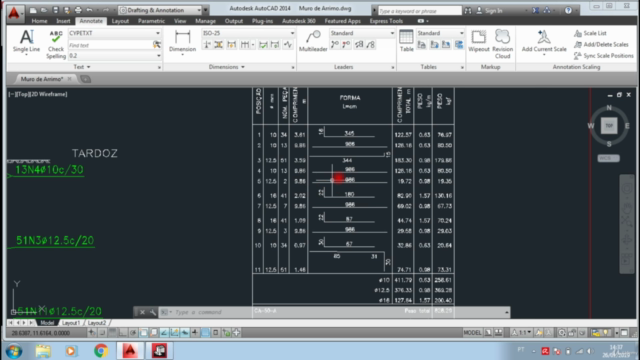This screenshot has height=360, width=640.
Task: Open the Standard table style dropdown
Action: [440, 33]
